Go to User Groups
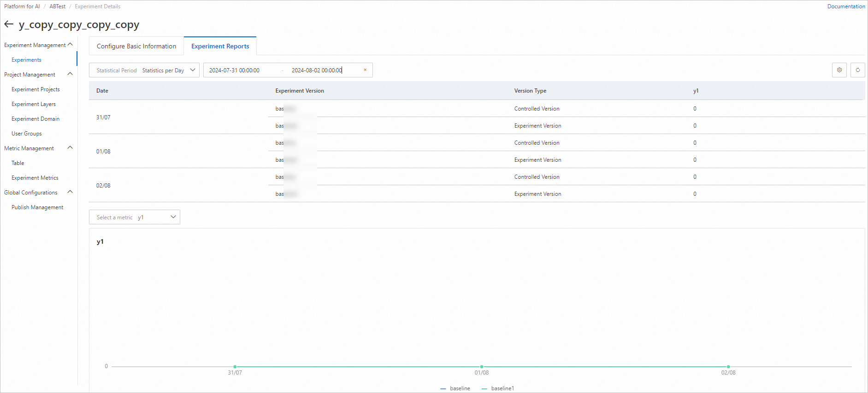The width and height of the screenshot is (868, 393). (x=27, y=134)
